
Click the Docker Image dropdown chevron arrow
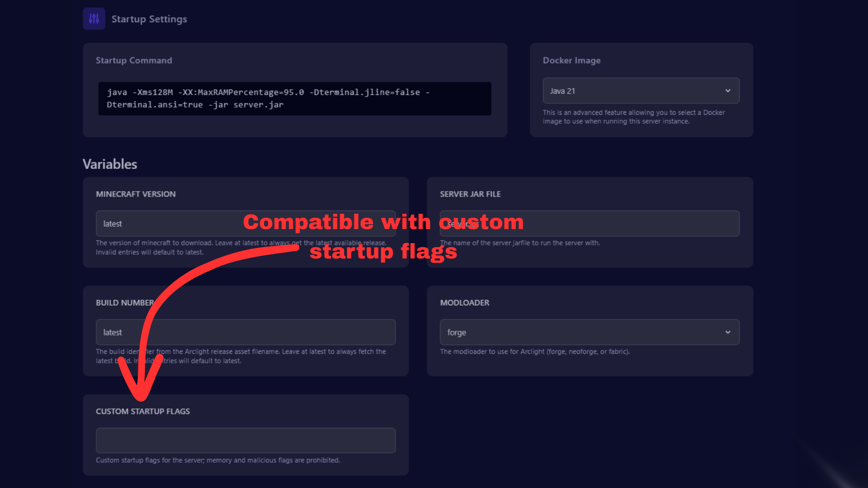tap(728, 91)
